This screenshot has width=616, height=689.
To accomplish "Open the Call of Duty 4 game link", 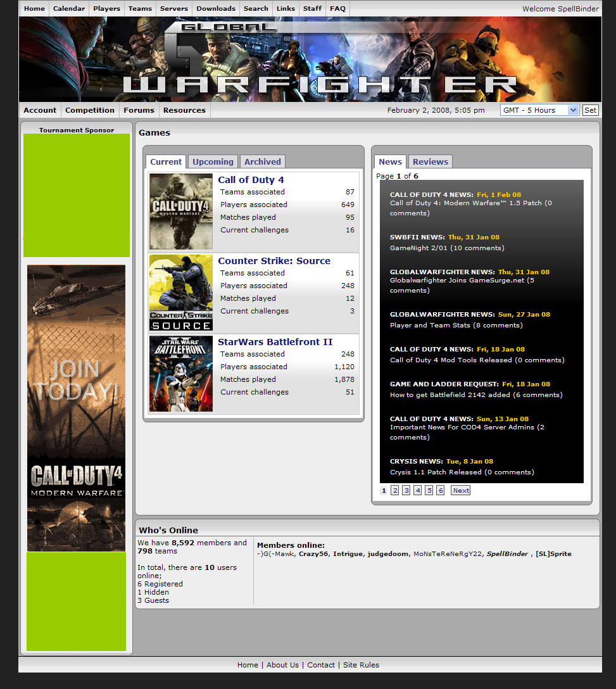I will [x=251, y=180].
